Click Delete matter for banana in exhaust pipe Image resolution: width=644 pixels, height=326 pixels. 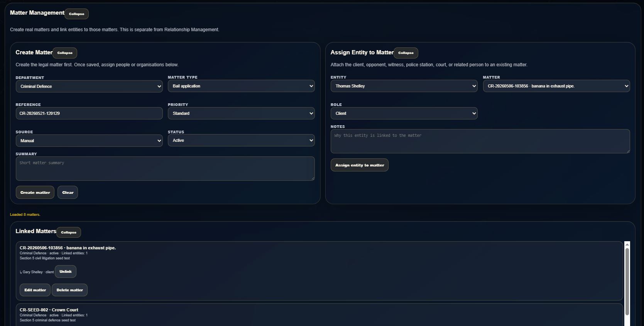point(70,290)
